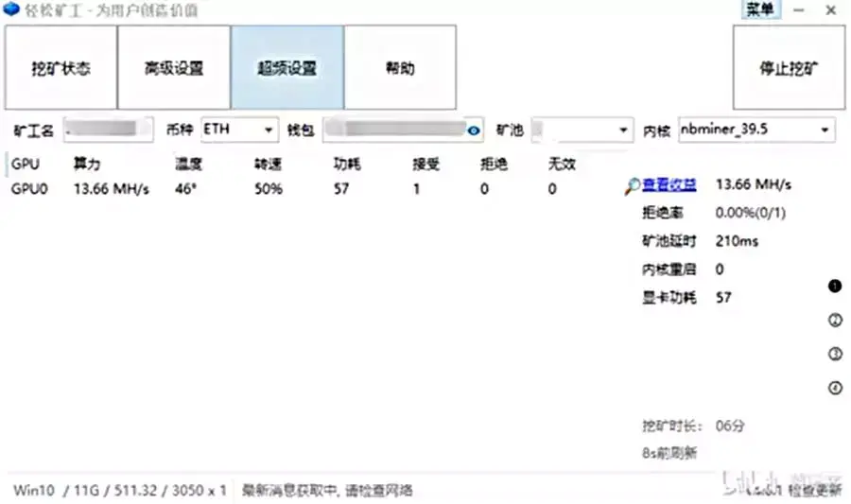Open the 查看收益 earnings link

(669, 184)
